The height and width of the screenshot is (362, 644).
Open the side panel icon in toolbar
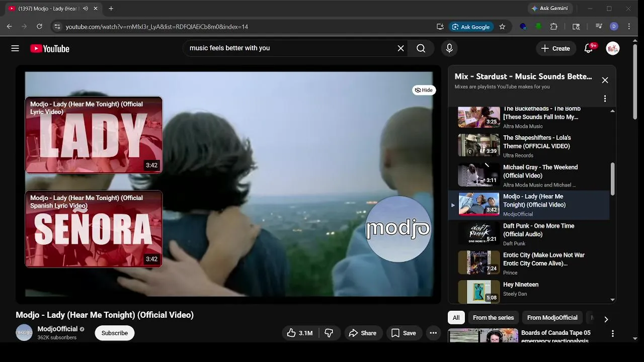[x=576, y=27]
